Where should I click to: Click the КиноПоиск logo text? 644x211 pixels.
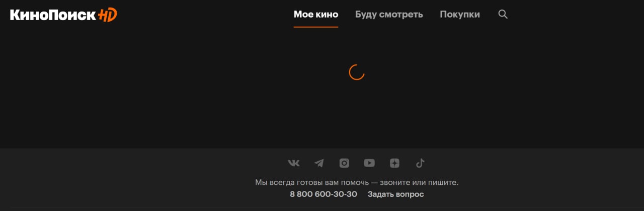point(53,15)
